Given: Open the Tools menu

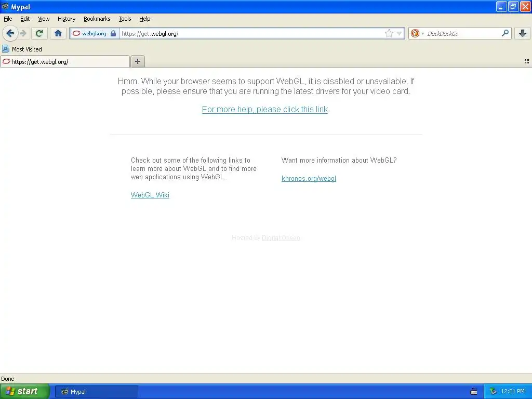Looking at the screenshot, I should pyautogui.click(x=125, y=19).
